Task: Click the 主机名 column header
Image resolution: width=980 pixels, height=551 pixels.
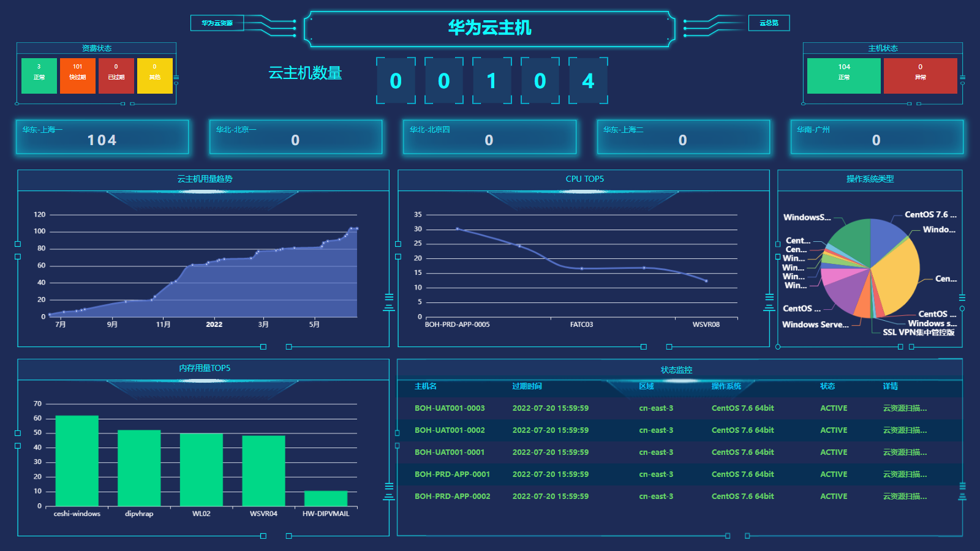Action: tap(426, 386)
